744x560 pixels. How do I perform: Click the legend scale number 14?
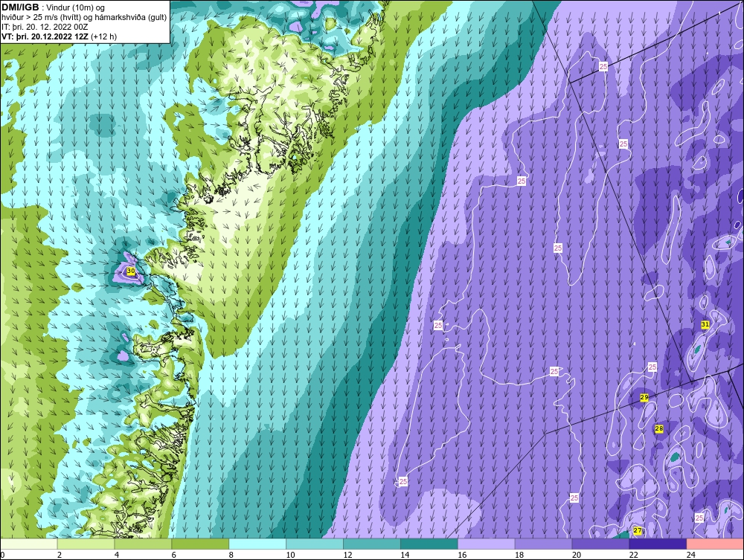tap(405, 555)
